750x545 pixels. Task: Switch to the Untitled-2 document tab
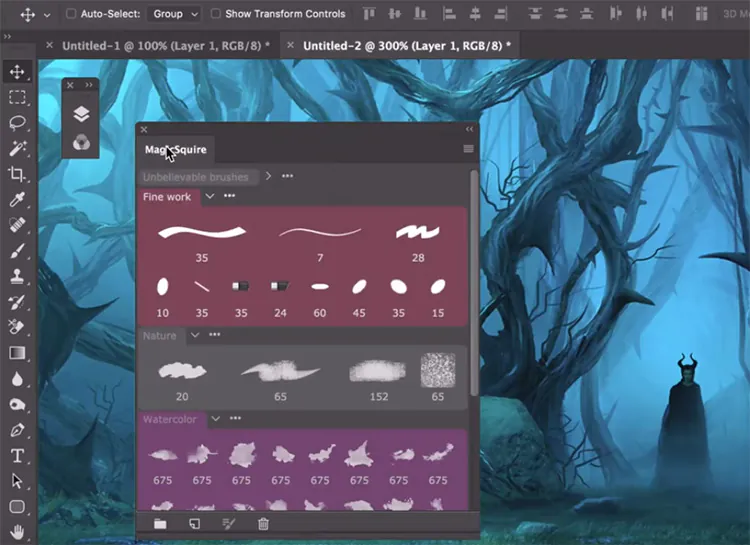[x=407, y=46]
